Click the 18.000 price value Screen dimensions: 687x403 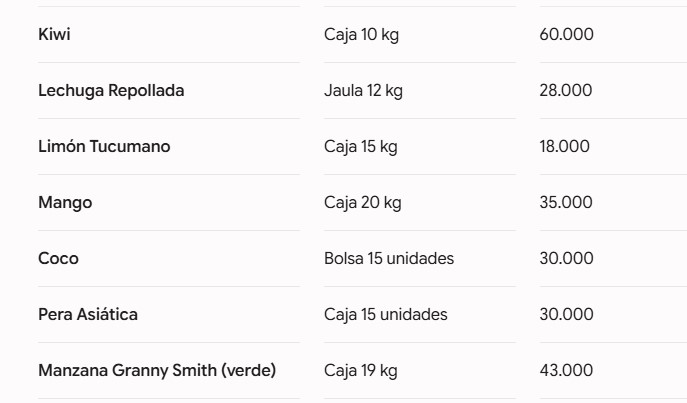[564, 146]
